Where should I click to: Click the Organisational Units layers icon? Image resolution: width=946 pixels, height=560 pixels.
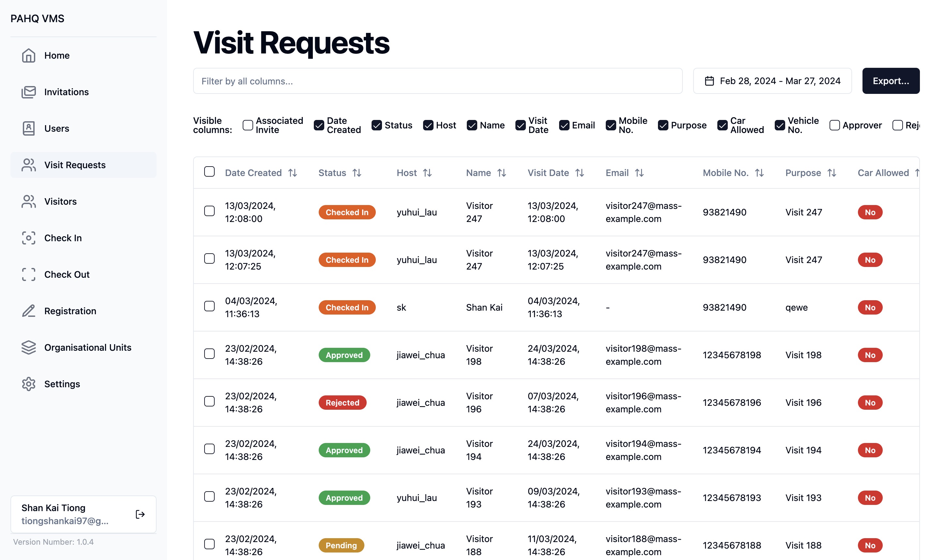pos(28,347)
